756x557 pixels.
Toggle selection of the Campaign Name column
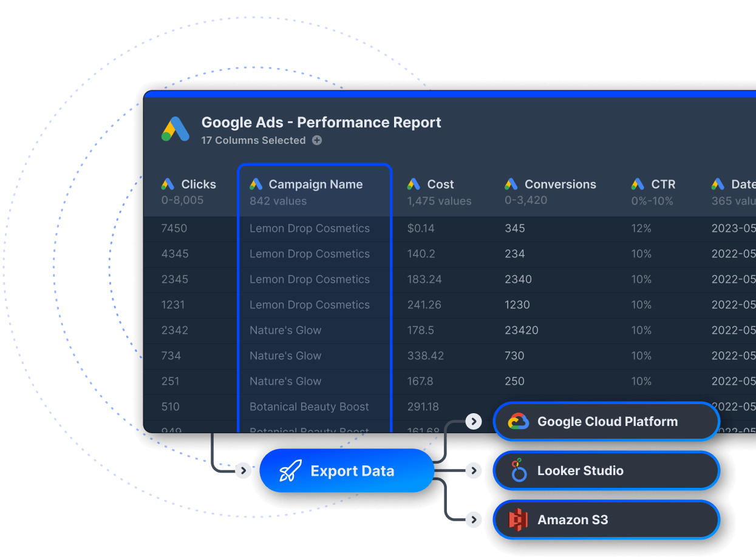(315, 184)
